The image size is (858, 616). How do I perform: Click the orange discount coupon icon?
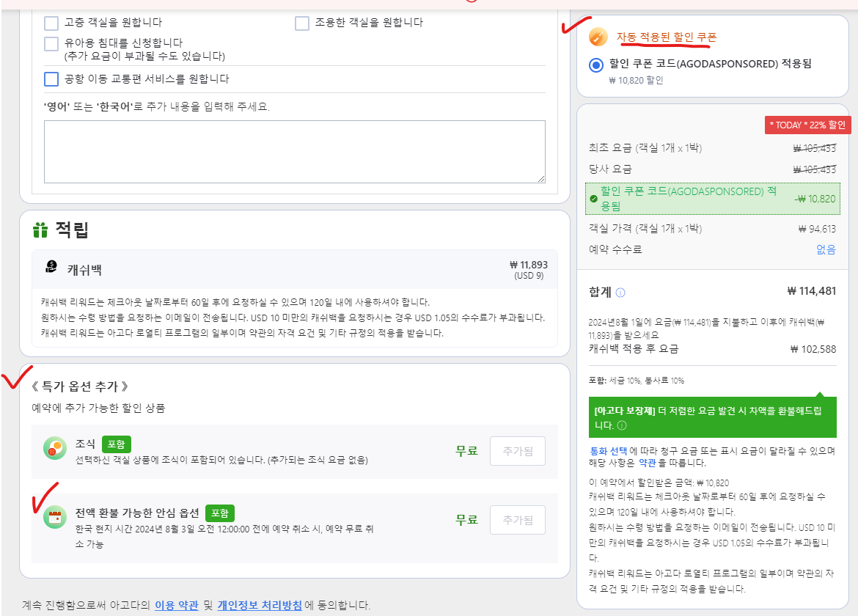pyautogui.click(x=598, y=37)
